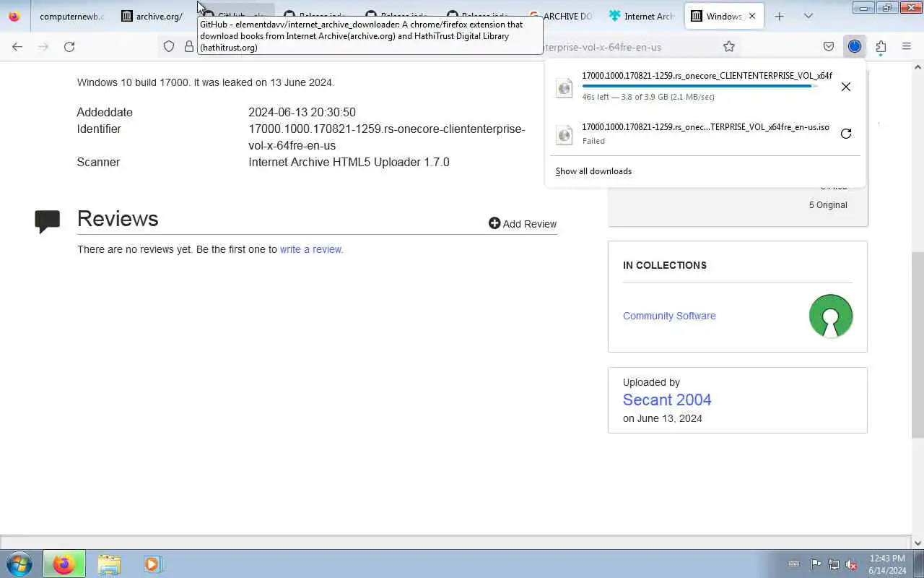Open the Extensions puzzle-piece menu
This screenshot has height=578, width=924.
click(881, 46)
